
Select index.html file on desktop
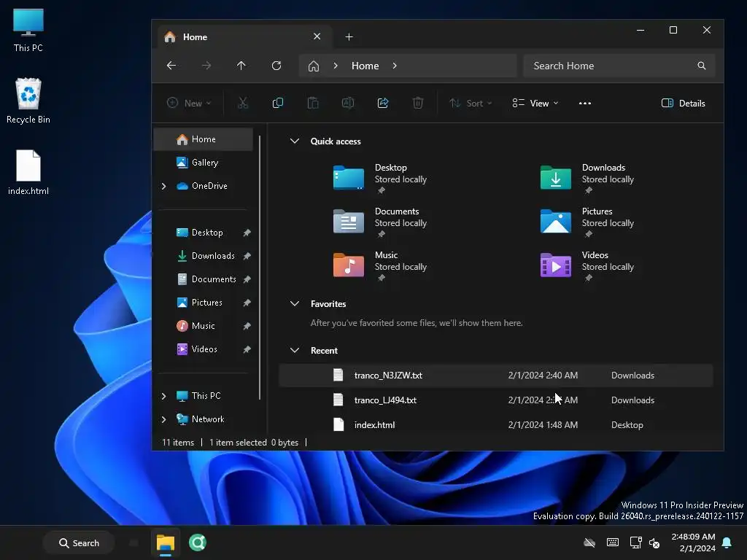pos(28,172)
